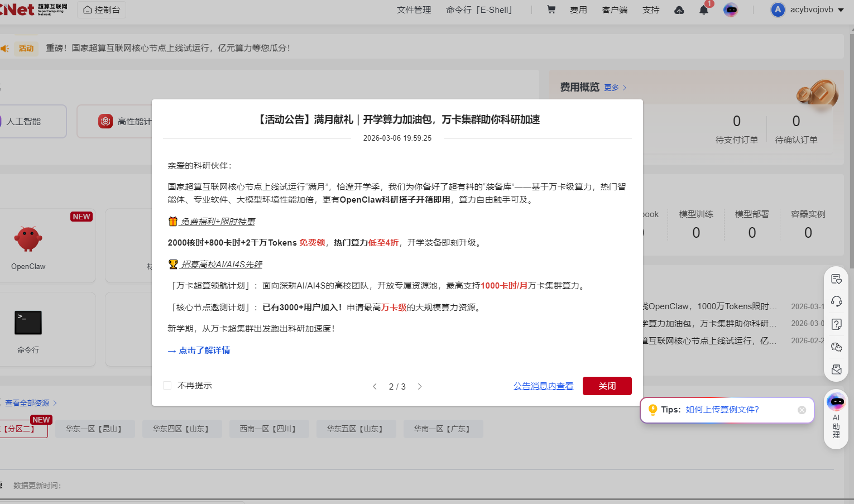Click the notification bell with badge
The height and width of the screenshot is (504, 854).
click(x=703, y=9)
